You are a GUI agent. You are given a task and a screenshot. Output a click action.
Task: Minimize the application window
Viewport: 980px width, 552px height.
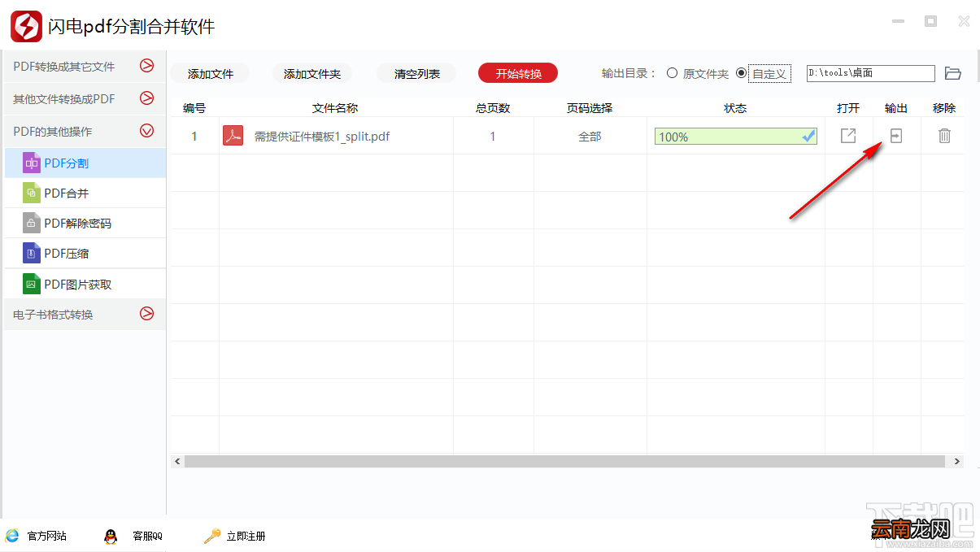(898, 22)
